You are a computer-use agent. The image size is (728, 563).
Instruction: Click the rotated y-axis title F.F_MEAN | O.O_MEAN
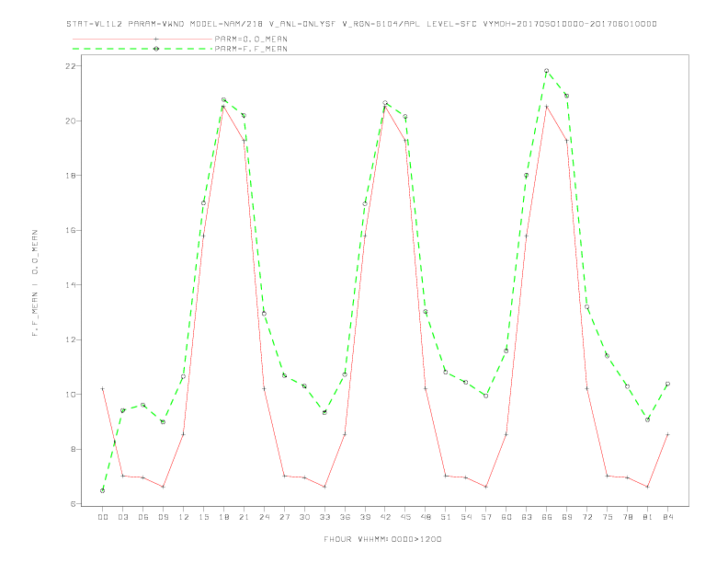tap(35, 283)
